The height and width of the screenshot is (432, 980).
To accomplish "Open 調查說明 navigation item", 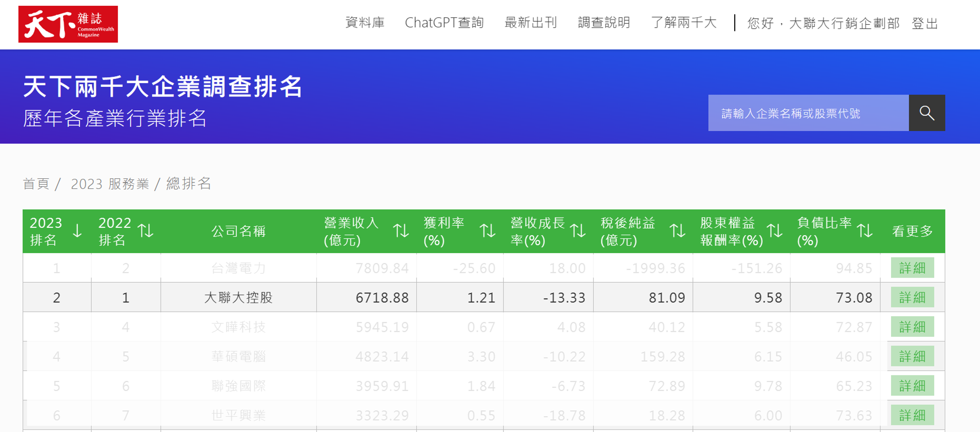I will coord(604,23).
